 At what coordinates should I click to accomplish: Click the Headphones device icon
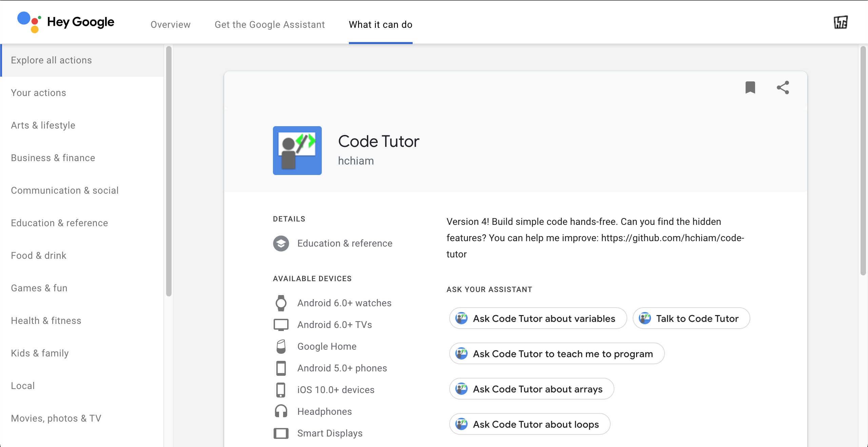click(x=281, y=411)
